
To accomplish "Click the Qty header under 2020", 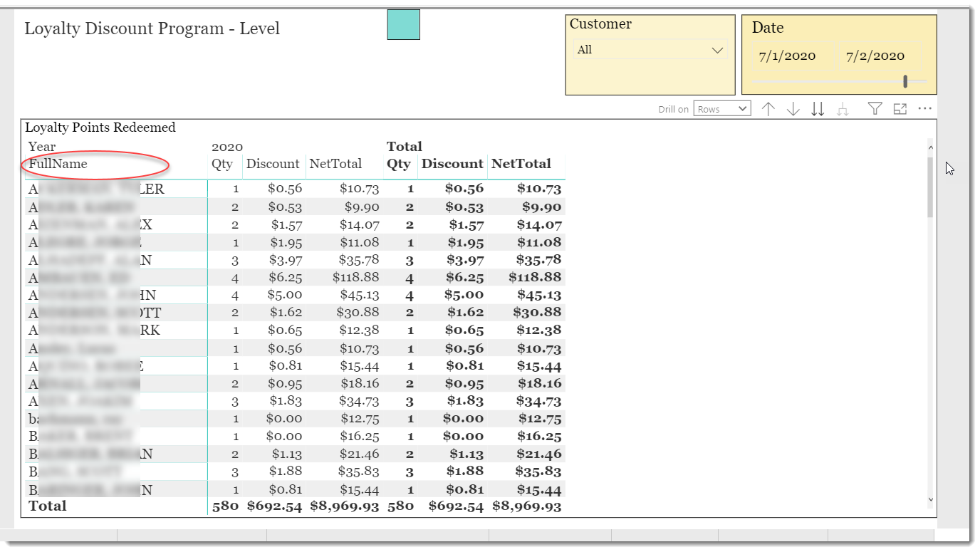I will click(221, 164).
